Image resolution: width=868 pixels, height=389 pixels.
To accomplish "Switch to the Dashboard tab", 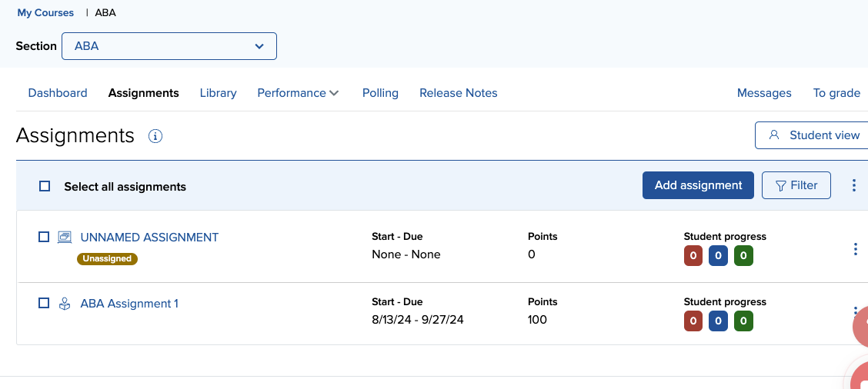I will click(58, 93).
